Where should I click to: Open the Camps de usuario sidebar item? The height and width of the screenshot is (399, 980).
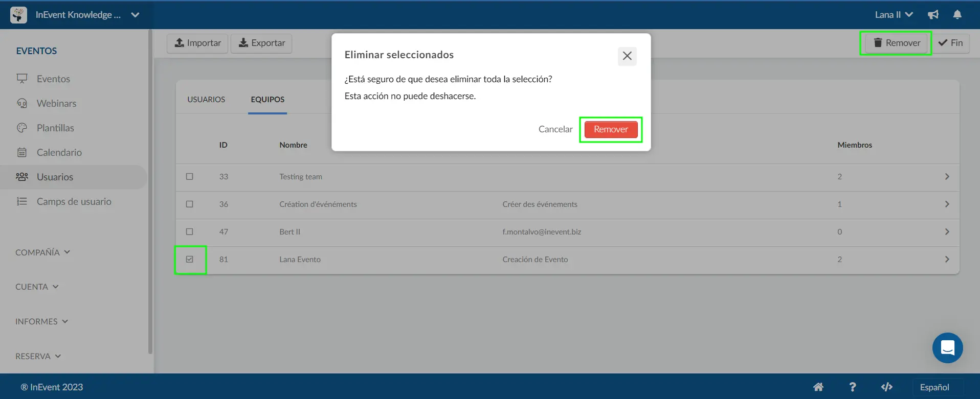74,201
